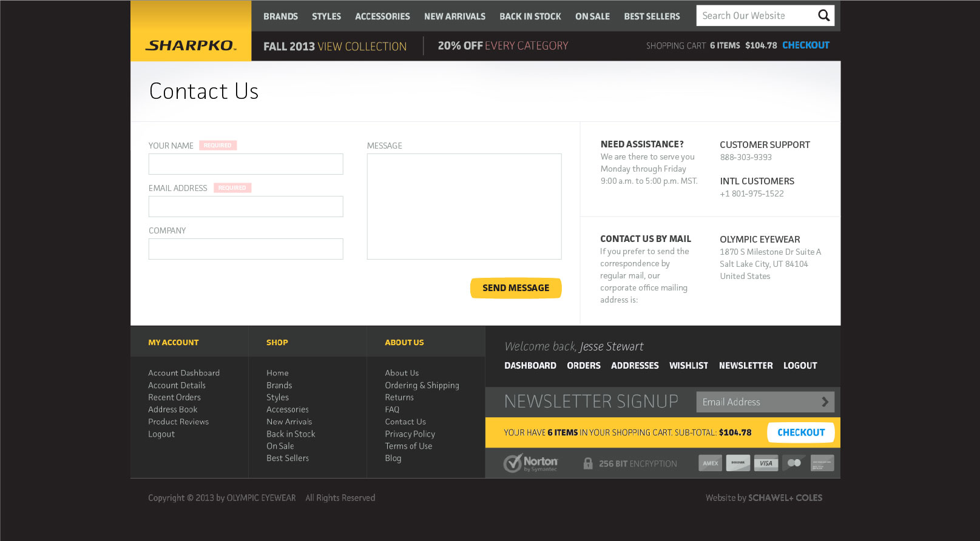Image resolution: width=980 pixels, height=541 pixels.
Task: Click Best Sellers in the Shop footer list
Action: (288, 459)
